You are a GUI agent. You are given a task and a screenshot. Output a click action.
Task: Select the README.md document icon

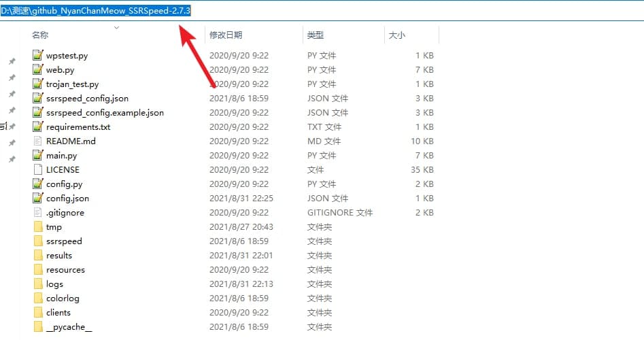point(38,141)
